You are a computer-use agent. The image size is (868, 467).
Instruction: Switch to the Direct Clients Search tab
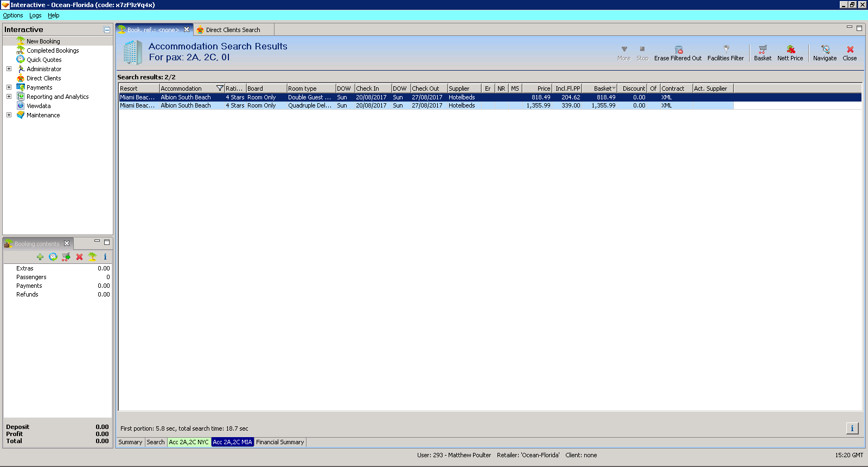coord(233,30)
